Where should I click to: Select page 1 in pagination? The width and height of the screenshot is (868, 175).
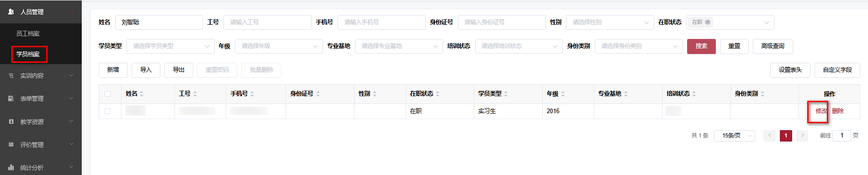[786, 136]
